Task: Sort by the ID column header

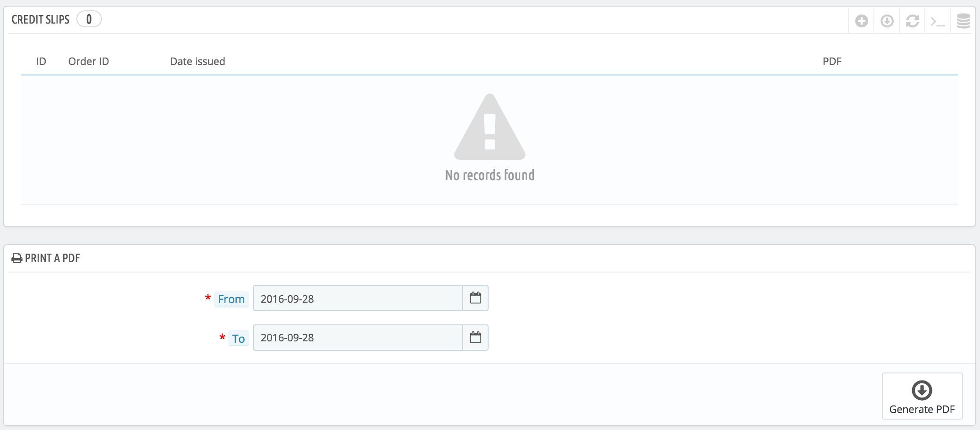Action: coord(41,61)
